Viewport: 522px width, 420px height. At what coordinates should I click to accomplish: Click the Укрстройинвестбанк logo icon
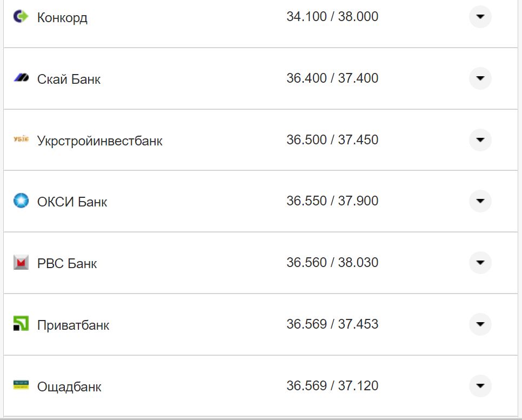click(x=21, y=140)
